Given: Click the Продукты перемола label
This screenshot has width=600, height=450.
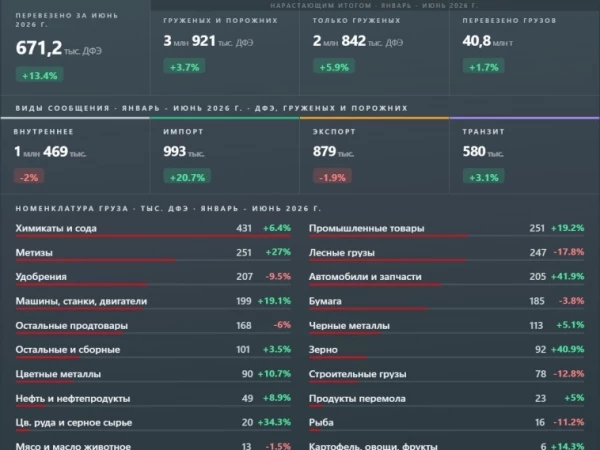Looking at the screenshot, I should 357,399.
